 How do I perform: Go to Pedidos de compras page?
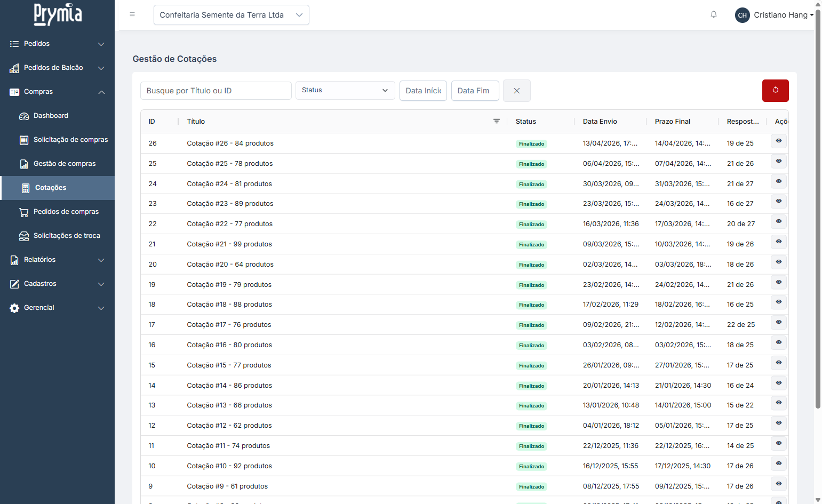(x=66, y=212)
